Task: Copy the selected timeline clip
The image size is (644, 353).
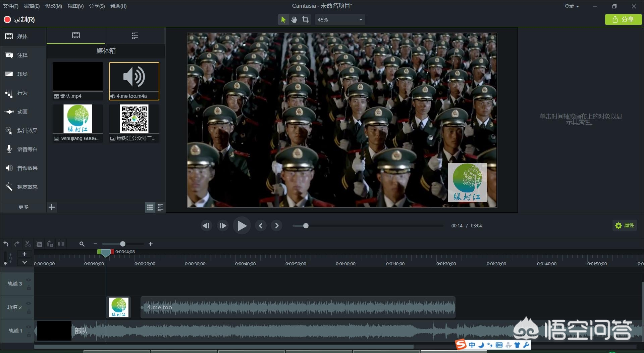Action: pos(39,244)
